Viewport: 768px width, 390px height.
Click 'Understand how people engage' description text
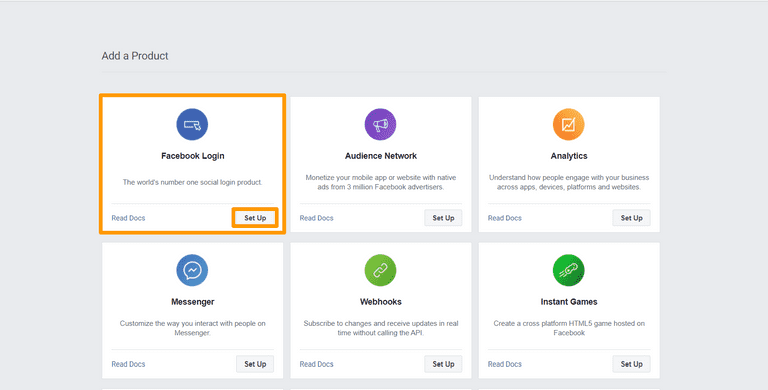point(569,182)
